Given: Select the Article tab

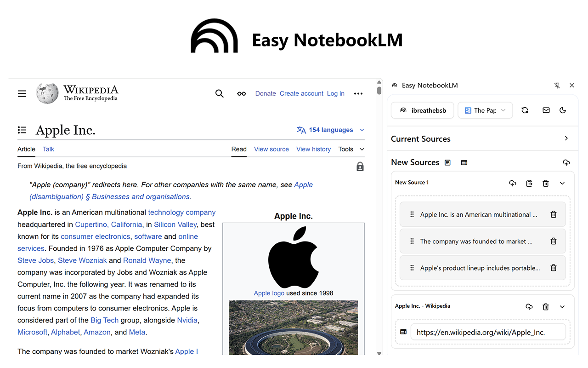Looking at the screenshot, I should tap(26, 149).
